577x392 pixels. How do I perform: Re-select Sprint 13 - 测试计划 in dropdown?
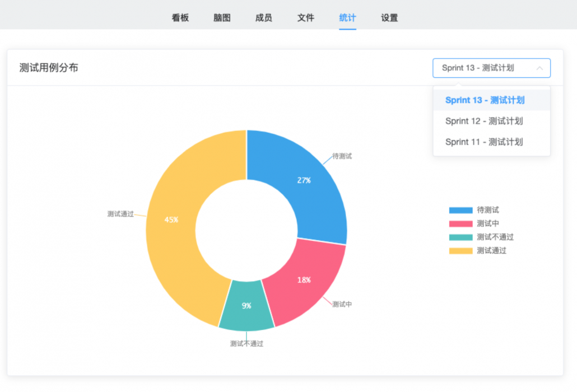491,100
